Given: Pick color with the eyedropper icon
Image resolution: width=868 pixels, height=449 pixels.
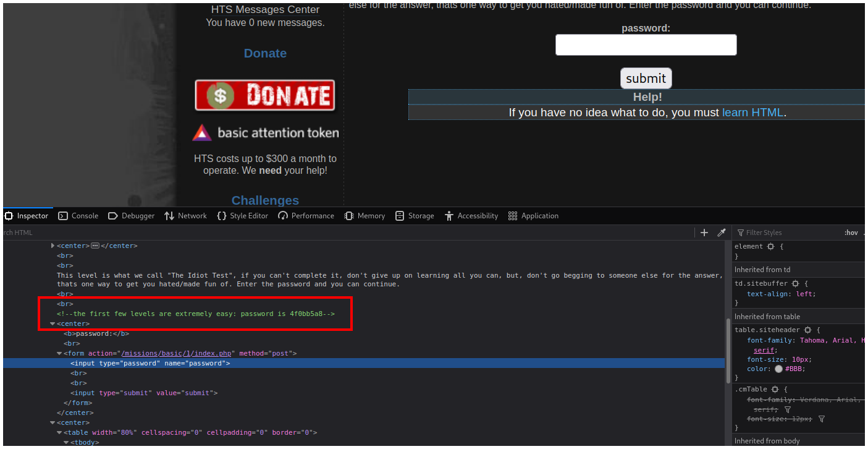Looking at the screenshot, I should point(721,233).
